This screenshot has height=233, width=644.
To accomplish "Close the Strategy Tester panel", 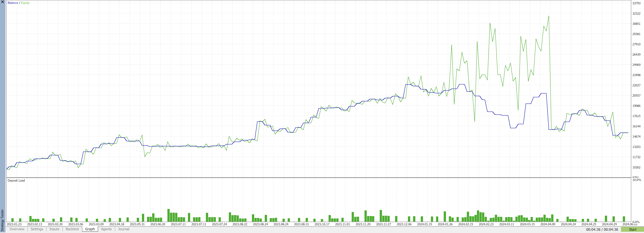I will click(x=3, y=2).
